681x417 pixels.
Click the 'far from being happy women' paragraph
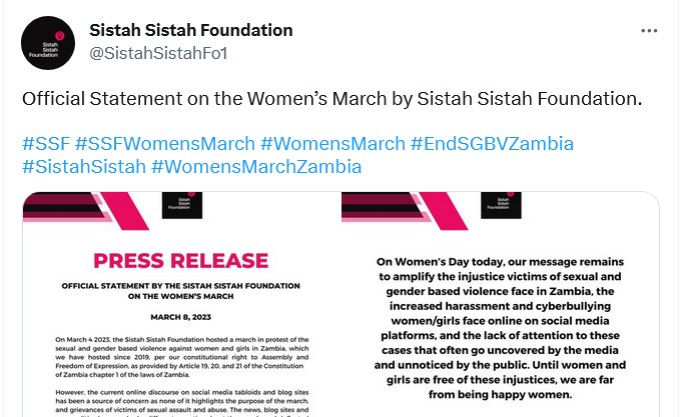(500, 328)
